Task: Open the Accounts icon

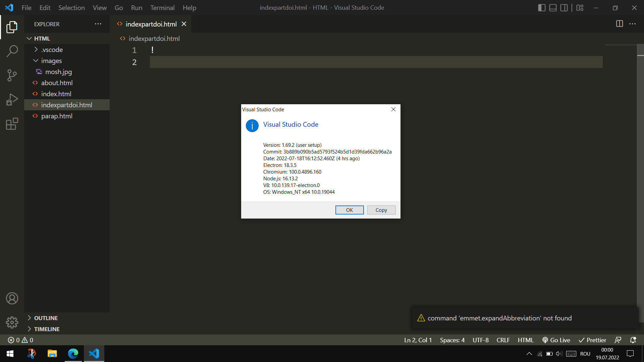Action: pyautogui.click(x=12, y=298)
